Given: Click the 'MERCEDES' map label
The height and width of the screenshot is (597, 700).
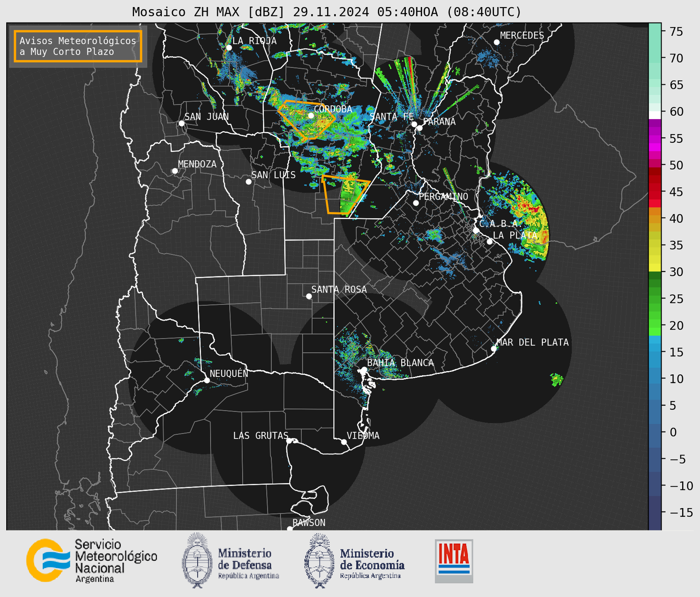Looking at the screenshot, I should [x=522, y=36].
